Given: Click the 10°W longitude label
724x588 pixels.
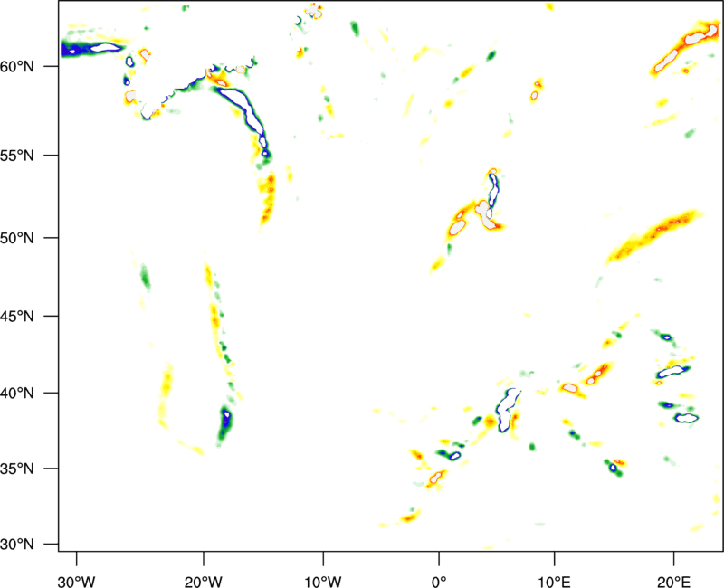Looking at the screenshot, I should click(x=323, y=582).
